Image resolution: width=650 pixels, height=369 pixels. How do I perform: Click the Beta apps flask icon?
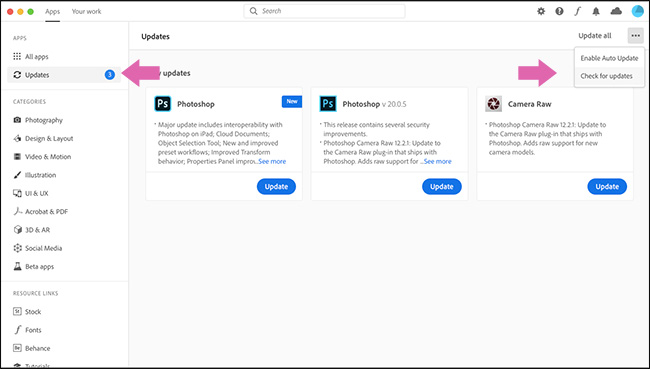tap(17, 266)
